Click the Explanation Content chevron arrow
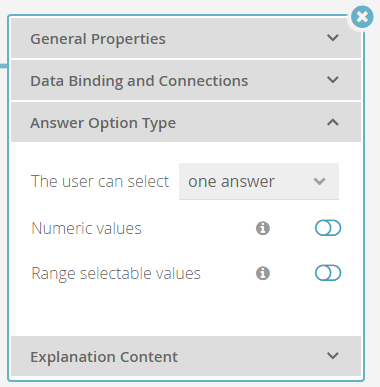The height and width of the screenshot is (387, 380). click(x=333, y=356)
